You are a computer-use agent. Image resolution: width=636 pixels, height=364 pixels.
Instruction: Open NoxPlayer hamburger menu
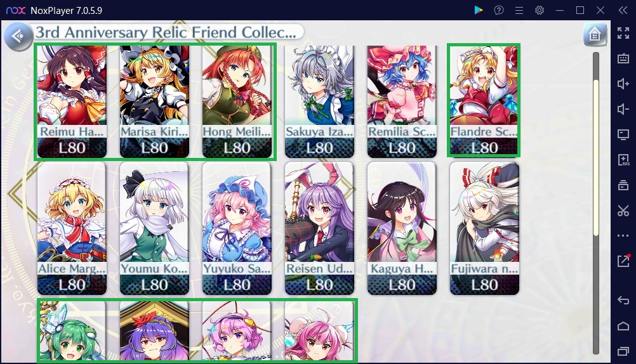point(519,10)
